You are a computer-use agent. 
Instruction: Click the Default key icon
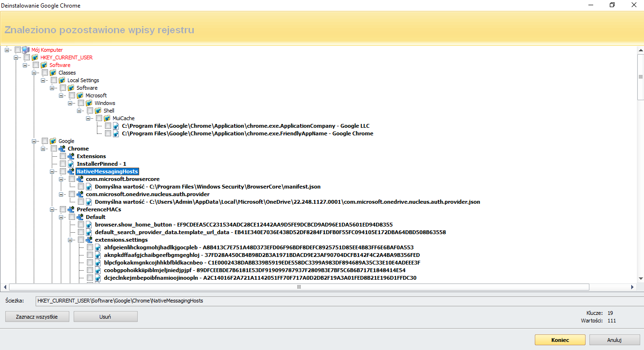[80, 217]
